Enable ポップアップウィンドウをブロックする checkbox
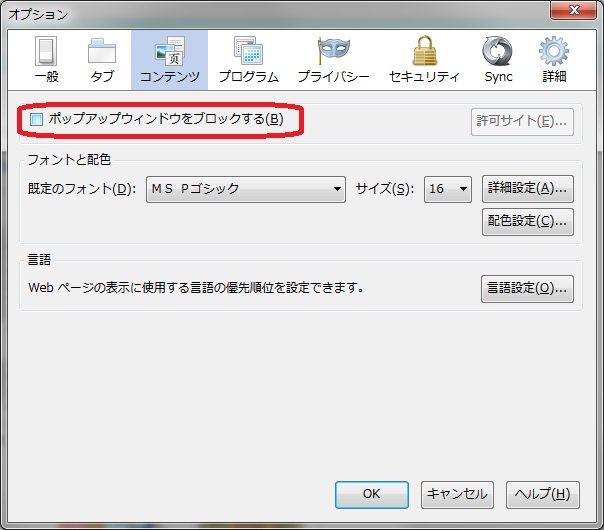 (37, 120)
